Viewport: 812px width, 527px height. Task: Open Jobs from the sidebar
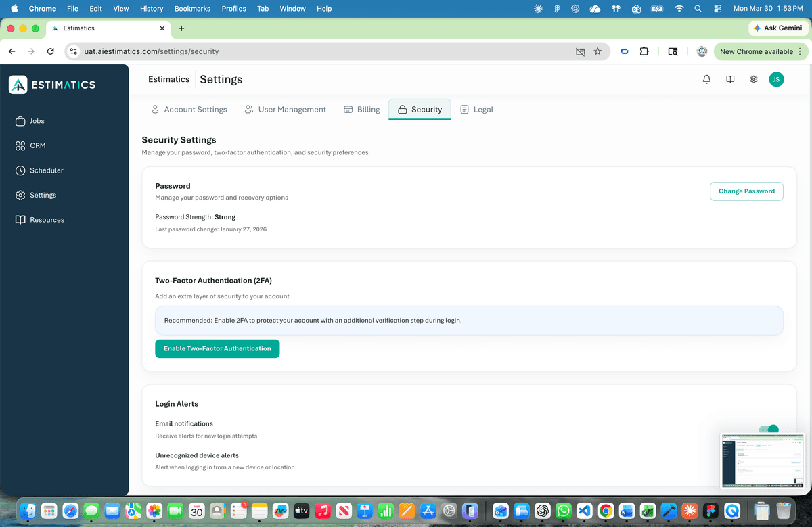[37, 120]
